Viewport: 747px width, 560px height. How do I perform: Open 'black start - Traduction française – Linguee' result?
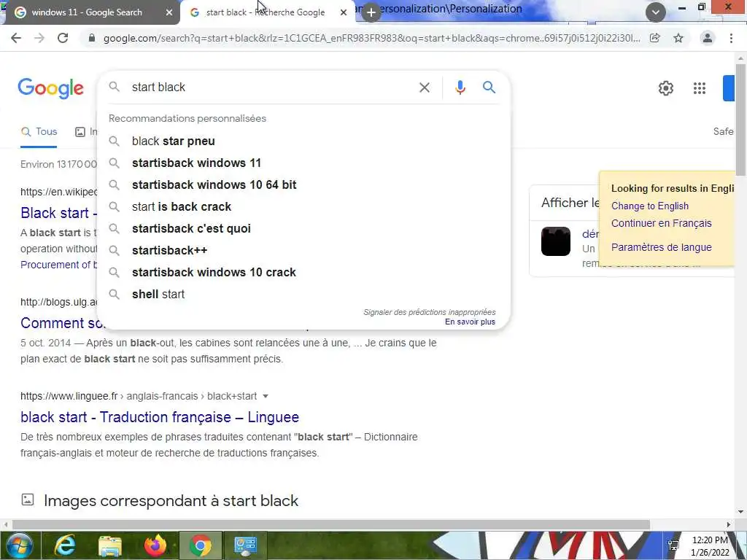click(160, 417)
